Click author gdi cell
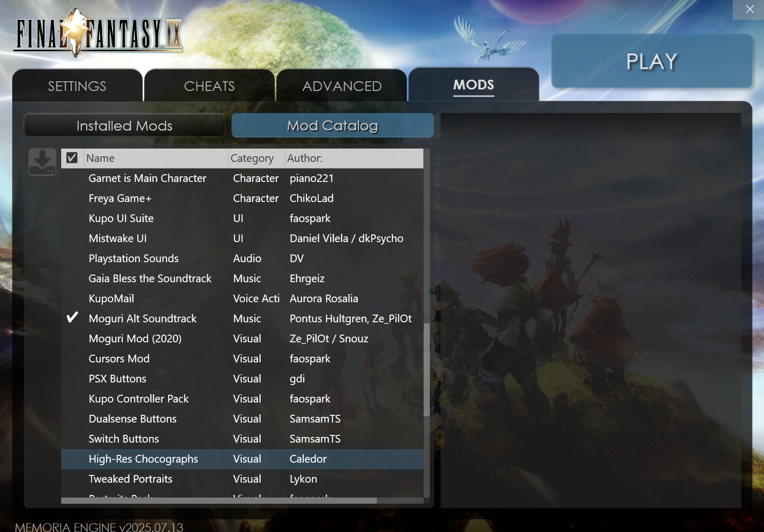Image resolution: width=764 pixels, height=532 pixels. 297,379
